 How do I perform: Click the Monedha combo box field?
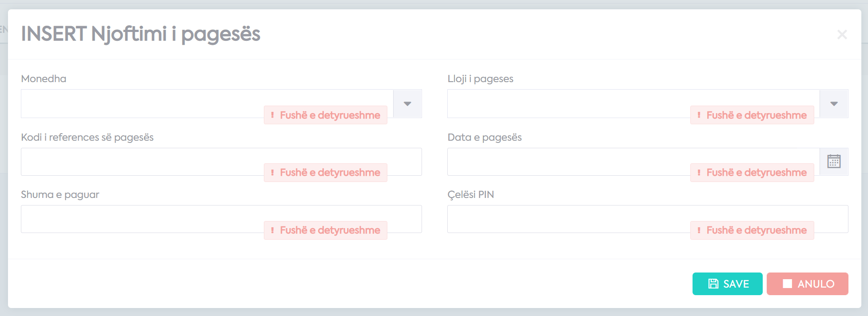click(x=207, y=103)
